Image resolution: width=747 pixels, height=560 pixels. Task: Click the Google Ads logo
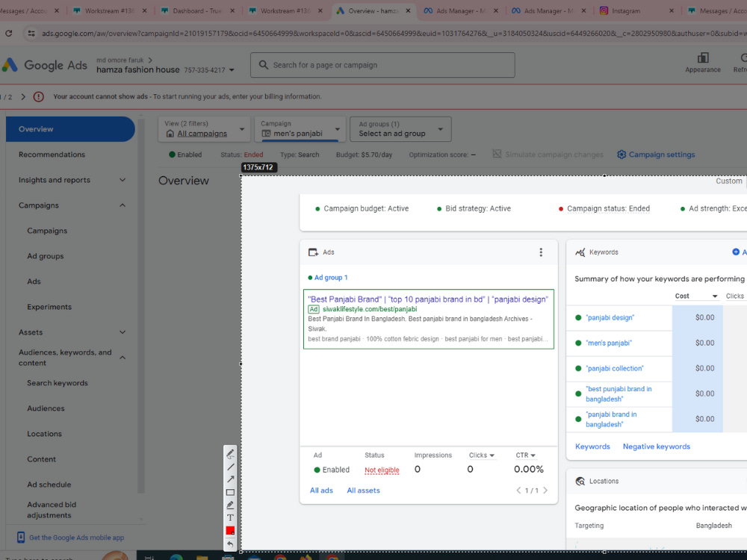[x=44, y=65]
